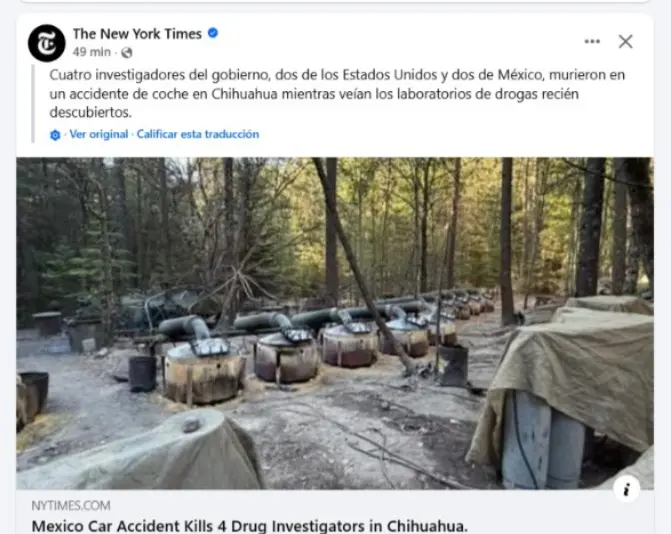
Task: Click the public globe privacy icon
Action: point(127,53)
